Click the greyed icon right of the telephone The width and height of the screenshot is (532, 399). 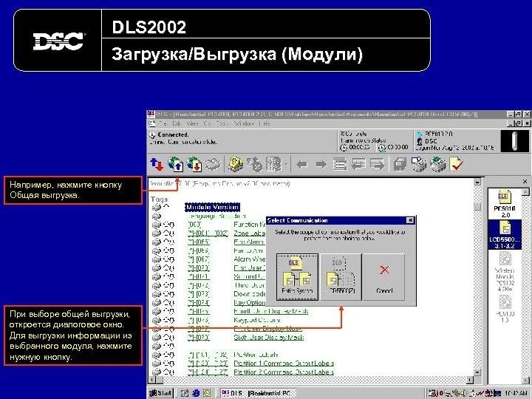[254, 165]
